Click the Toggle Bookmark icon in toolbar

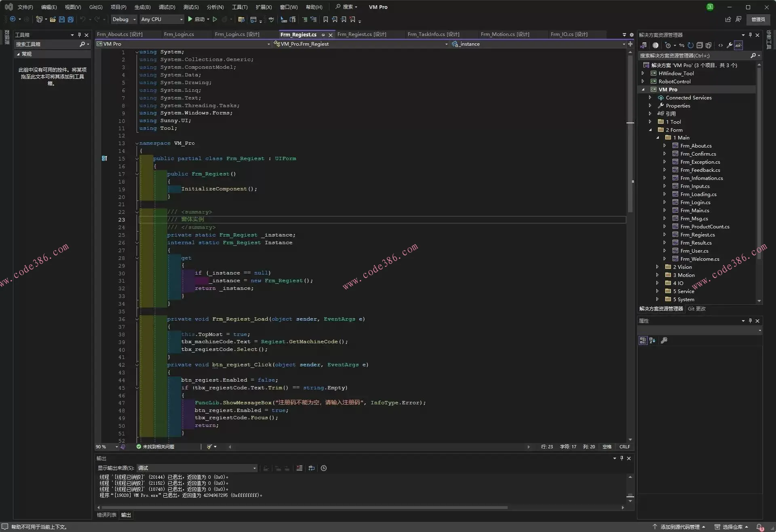coord(325,19)
